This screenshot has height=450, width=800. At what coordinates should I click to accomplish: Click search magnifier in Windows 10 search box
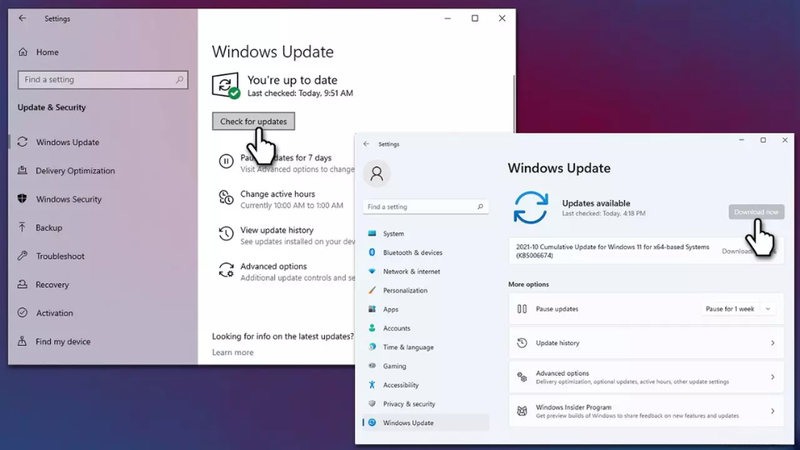pyautogui.click(x=179, y=80)
